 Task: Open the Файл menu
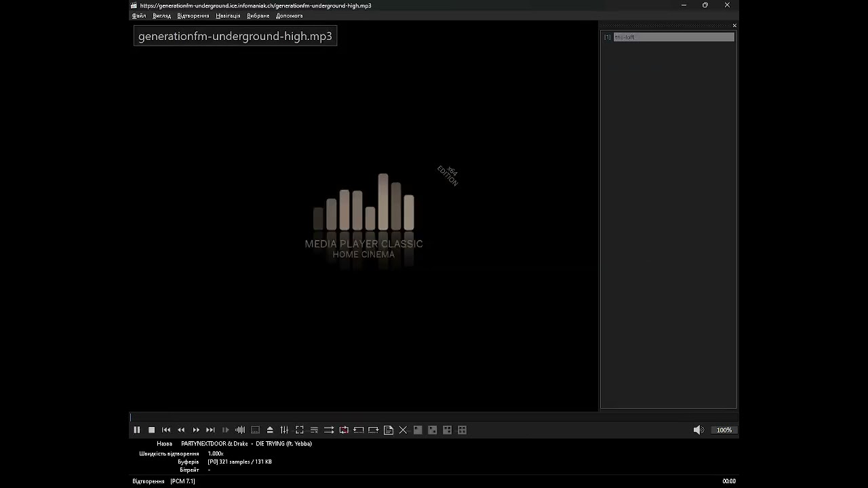pyautogui.click(x=139, y=16)
